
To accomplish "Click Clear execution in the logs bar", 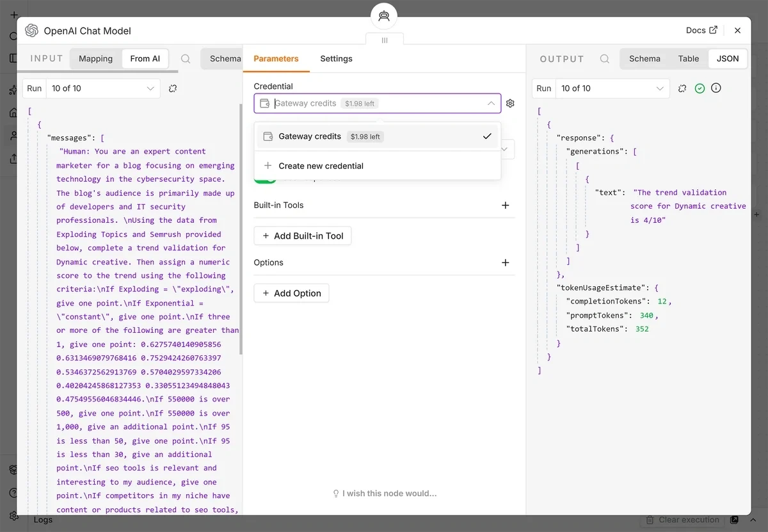I will point(689,520).
